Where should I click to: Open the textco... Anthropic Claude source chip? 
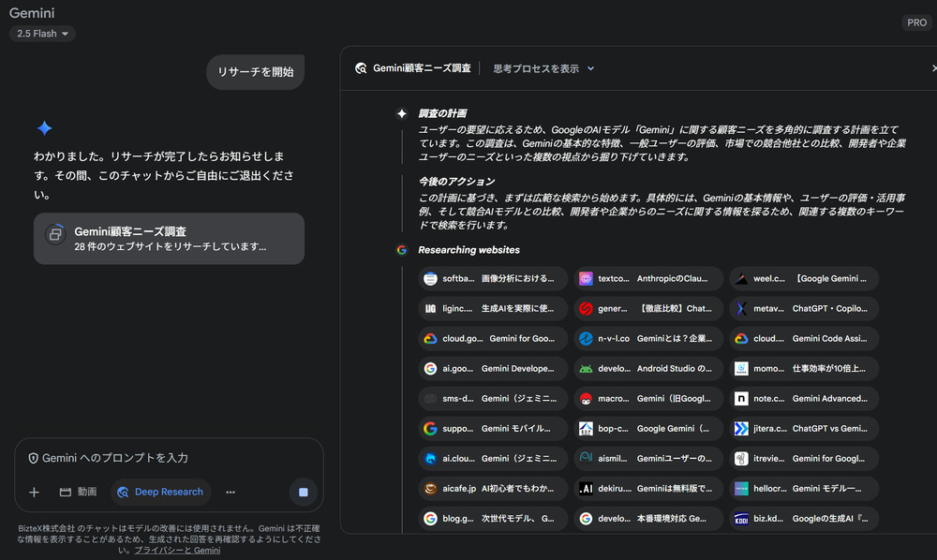point(648,278)
